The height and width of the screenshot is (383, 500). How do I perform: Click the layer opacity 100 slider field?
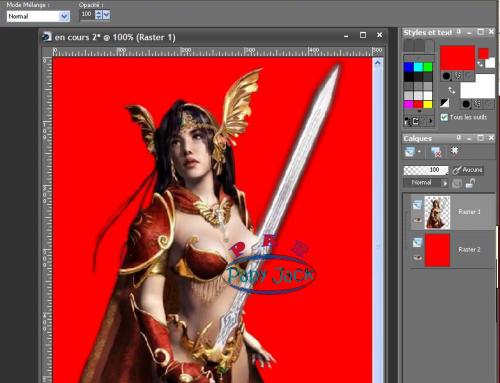(x=426, y=170)
